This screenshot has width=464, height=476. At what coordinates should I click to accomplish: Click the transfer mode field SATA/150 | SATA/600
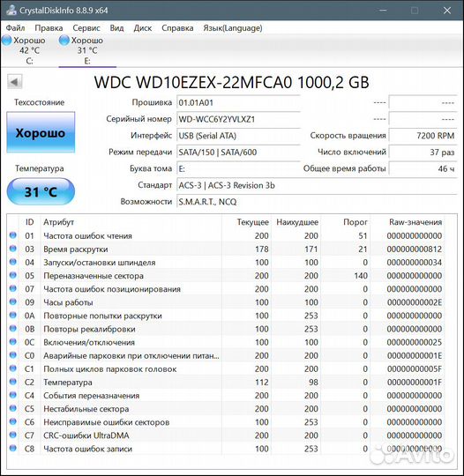238,152
